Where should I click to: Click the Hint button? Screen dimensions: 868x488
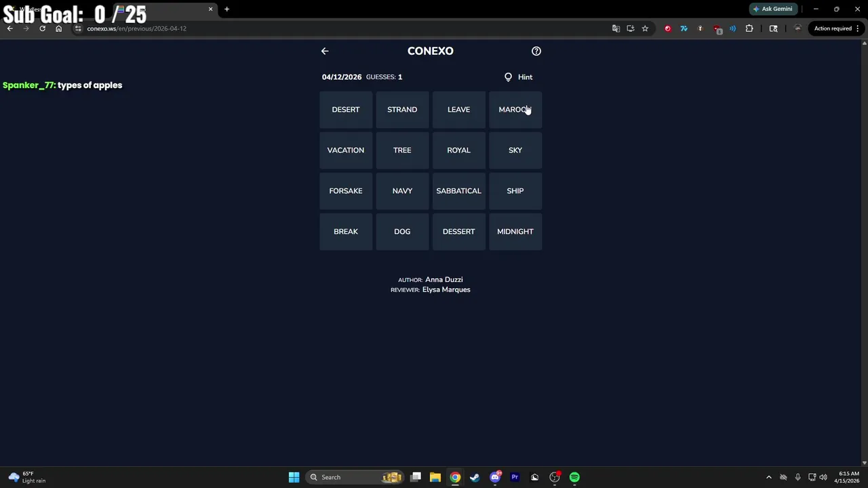[519, 77]
